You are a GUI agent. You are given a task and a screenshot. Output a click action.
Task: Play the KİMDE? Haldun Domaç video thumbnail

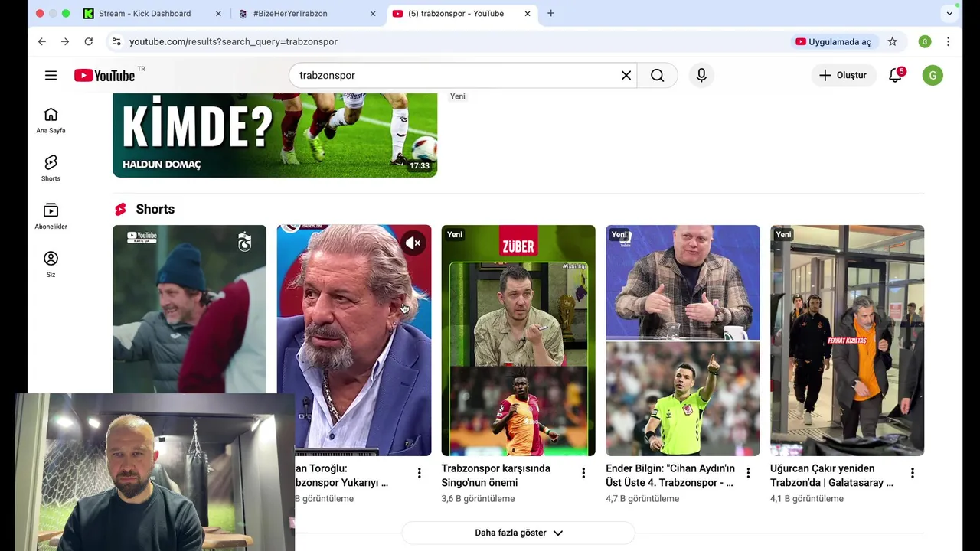(275, 135)
